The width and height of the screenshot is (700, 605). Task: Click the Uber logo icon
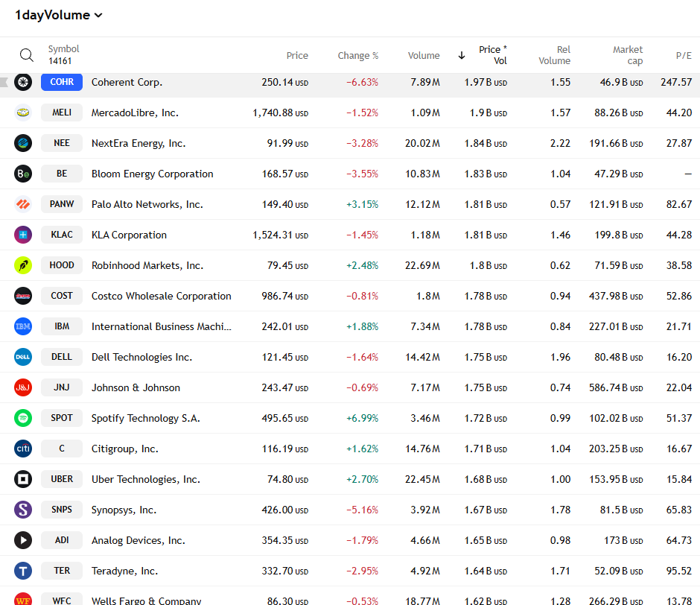(x=23, y=479)
